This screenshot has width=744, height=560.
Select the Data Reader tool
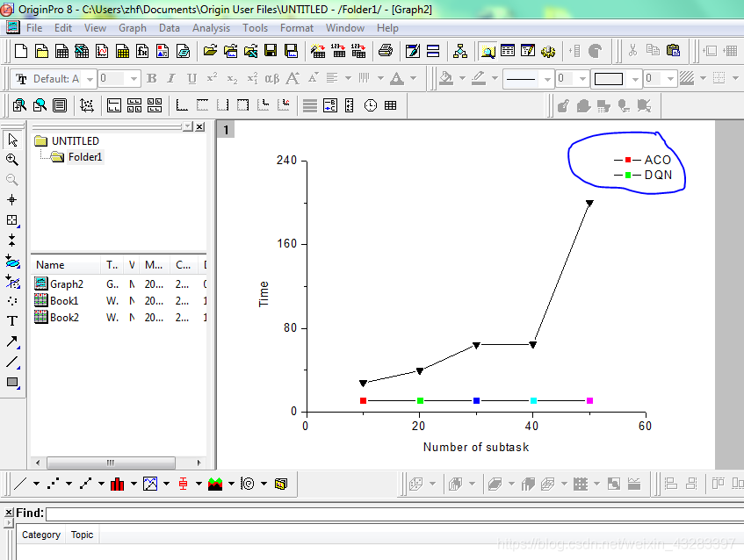(12, 220)
